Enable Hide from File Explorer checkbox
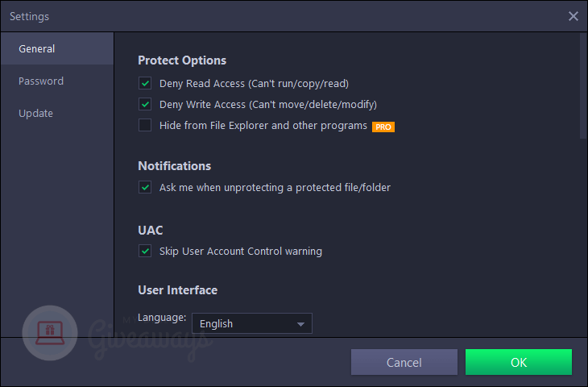This screenshot has width=588, height=387. coord(145,125)
